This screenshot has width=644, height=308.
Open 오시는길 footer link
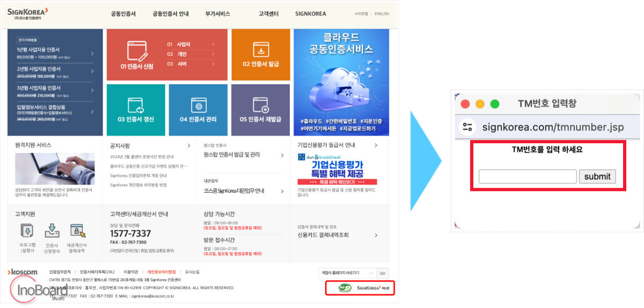pyautogui.click(x=192, y=272)
